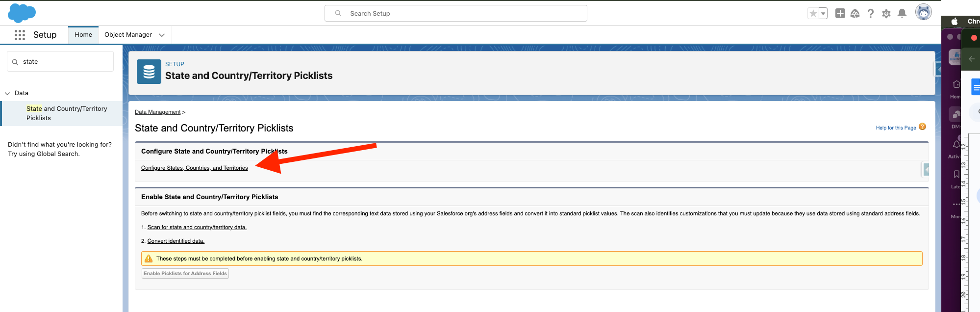Image resolution: width=980 pixels, height=312 pixels.
Task: Click the search magnifier in Search Setup
Action: point(338,13)
